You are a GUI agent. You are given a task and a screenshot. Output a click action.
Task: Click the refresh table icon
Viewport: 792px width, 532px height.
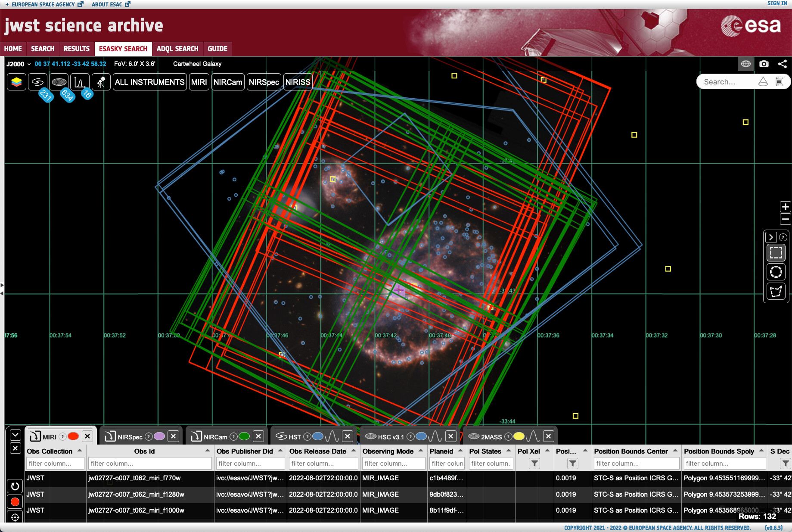[15, 486]
